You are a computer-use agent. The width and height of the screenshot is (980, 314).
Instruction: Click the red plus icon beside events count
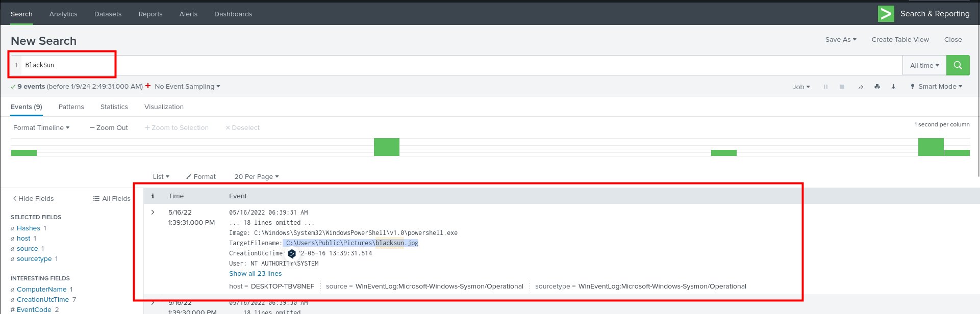tap(148, 86)
